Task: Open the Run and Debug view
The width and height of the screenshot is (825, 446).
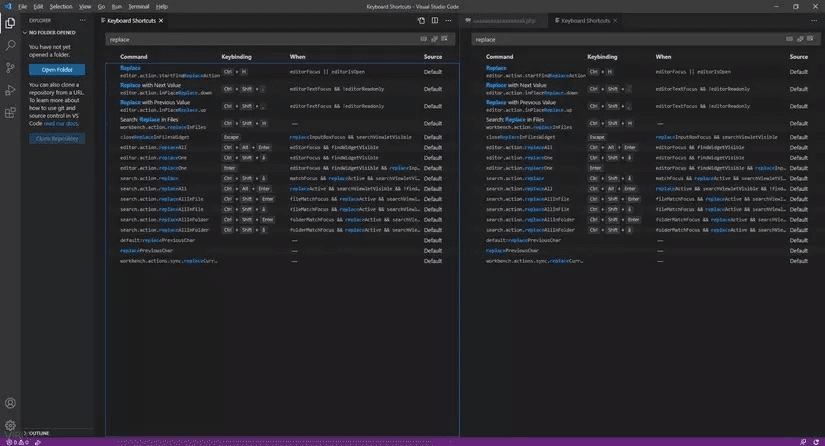Action: tap(10, 90)
